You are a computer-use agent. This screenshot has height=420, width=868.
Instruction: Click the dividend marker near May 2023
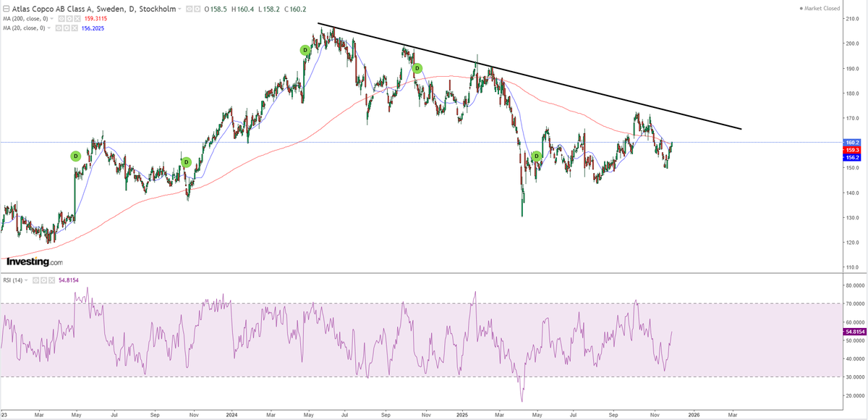click(x=75, y=156)
